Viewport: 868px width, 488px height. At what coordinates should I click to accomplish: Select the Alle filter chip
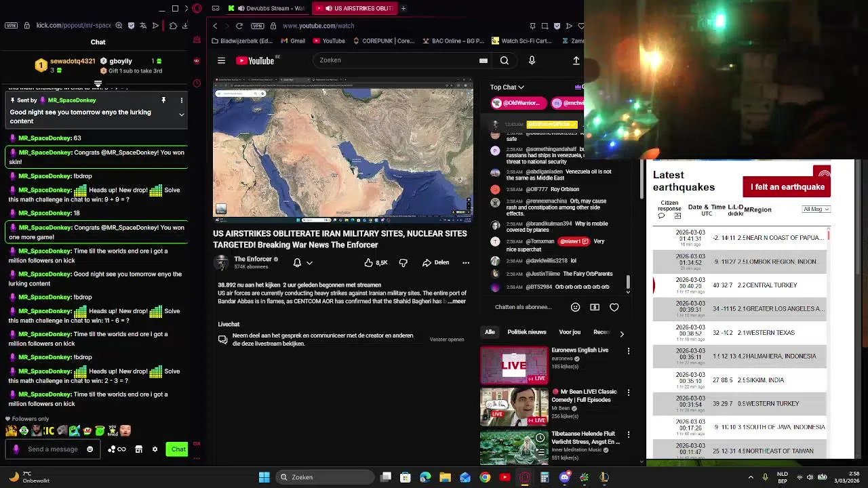coord(490,332)
